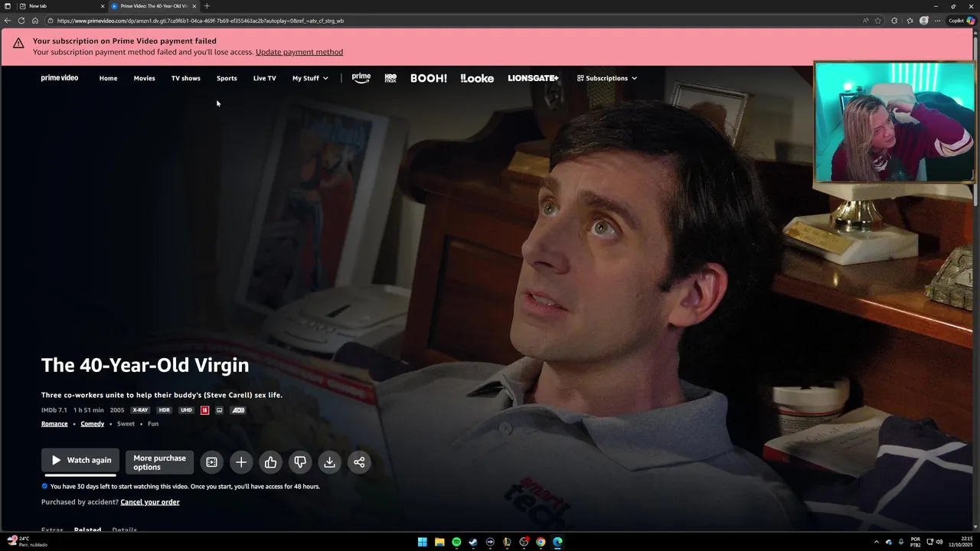980x551 pixels.
Task: Click the red 16 age rating badge
Action: (x=205, y=410)
